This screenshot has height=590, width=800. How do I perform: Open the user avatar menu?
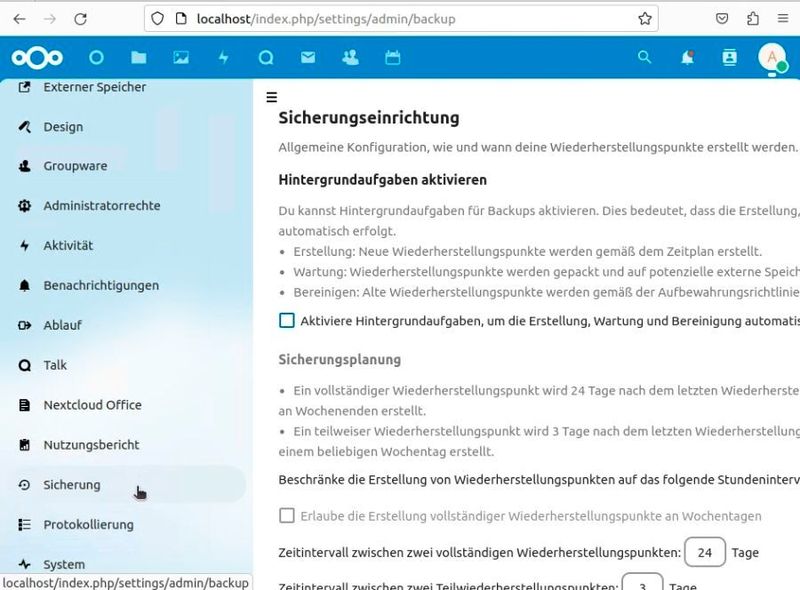pyautogui.click(x=772, y=58)
